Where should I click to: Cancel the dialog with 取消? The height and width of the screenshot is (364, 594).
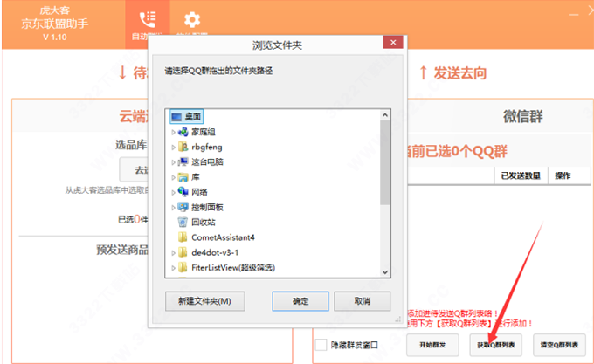point(363,301)
